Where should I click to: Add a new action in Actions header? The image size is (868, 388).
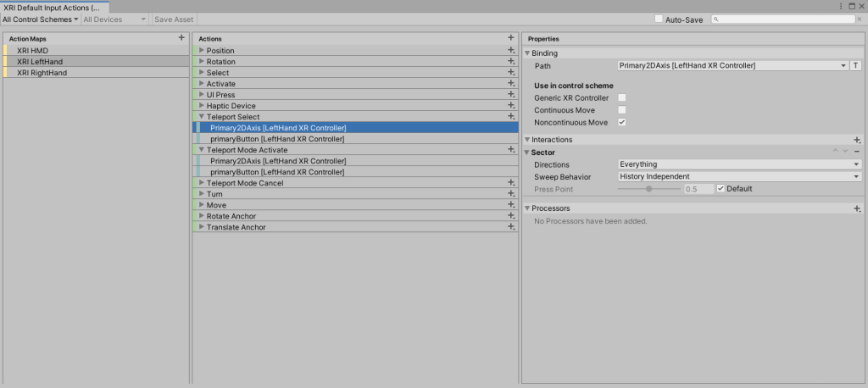coord(510,38)
